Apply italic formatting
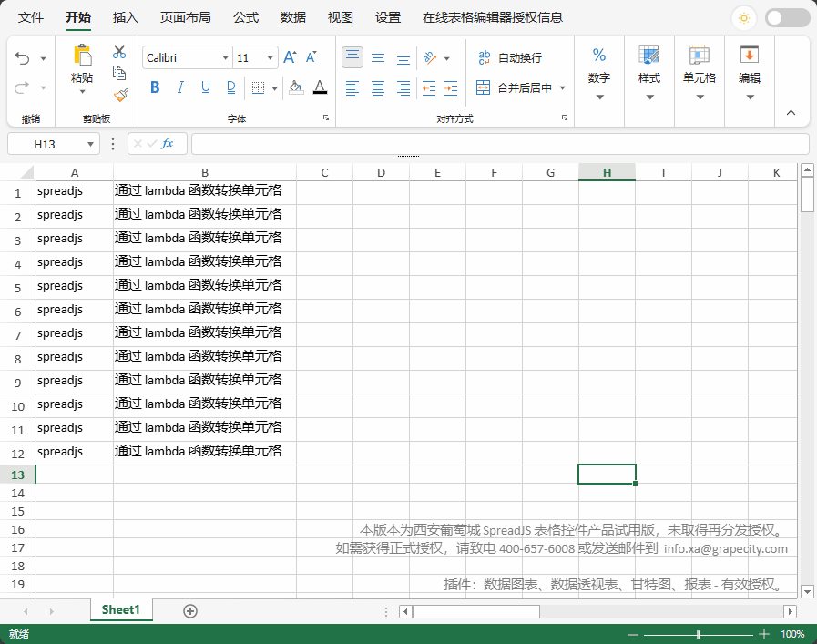The width and height of the screenshot is (817, 644). click(x=179, y=87)
